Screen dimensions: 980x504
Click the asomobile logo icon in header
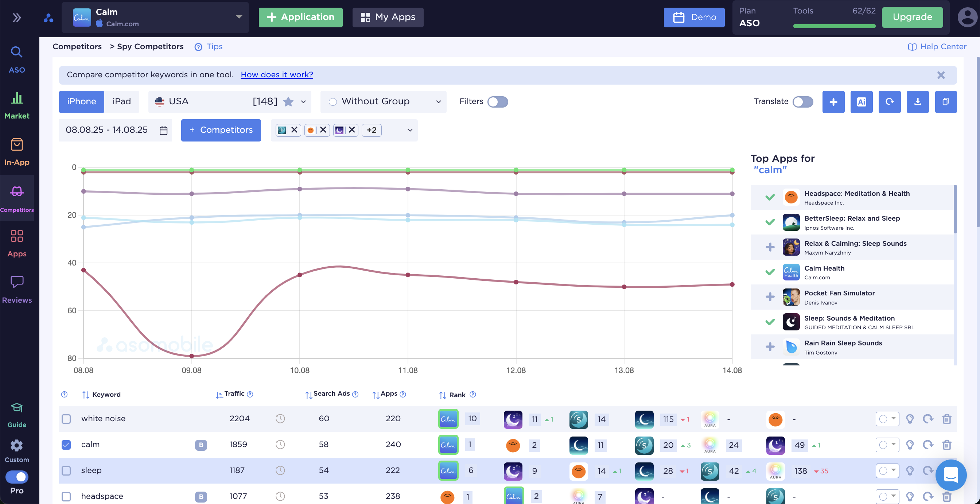[x=48, y=18]
